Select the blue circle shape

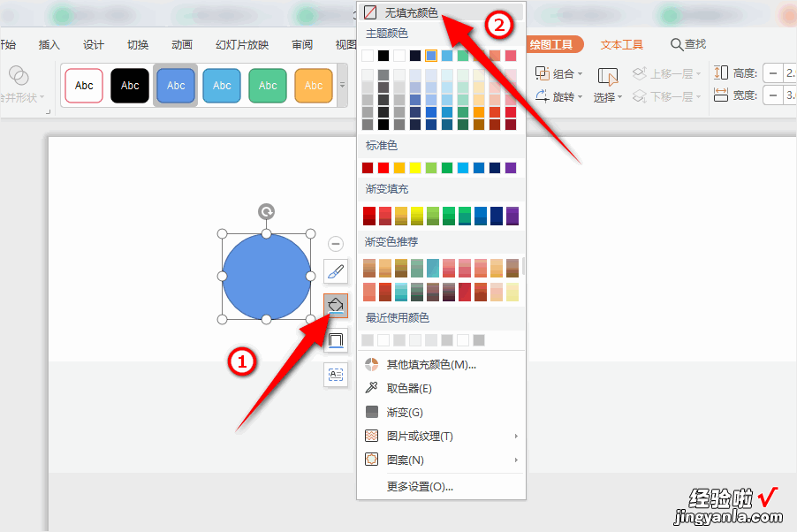pyautogui.click(x=266, y=277)
